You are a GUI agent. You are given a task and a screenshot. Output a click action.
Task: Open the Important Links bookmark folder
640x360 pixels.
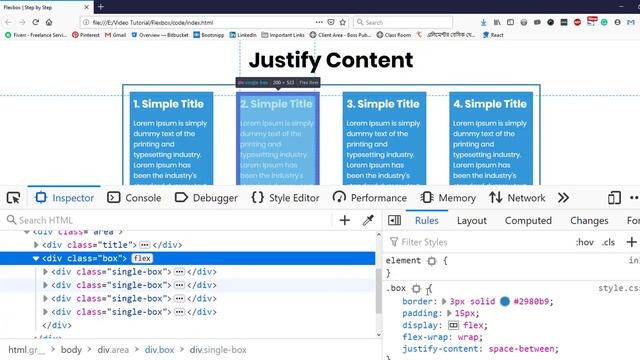pos(283,35)
